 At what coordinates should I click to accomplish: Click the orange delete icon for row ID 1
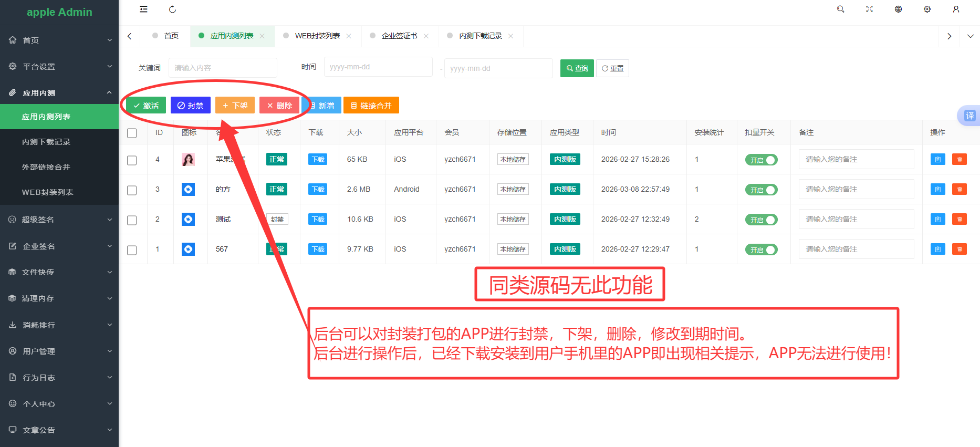tap(960, 249)
